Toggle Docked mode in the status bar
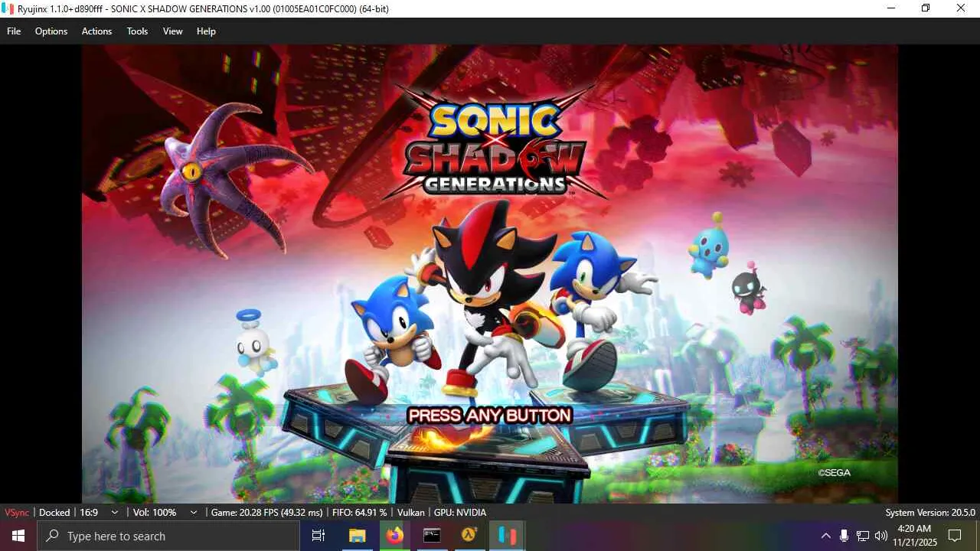Screen dimensions: 980x551 (x=54, y=513)
